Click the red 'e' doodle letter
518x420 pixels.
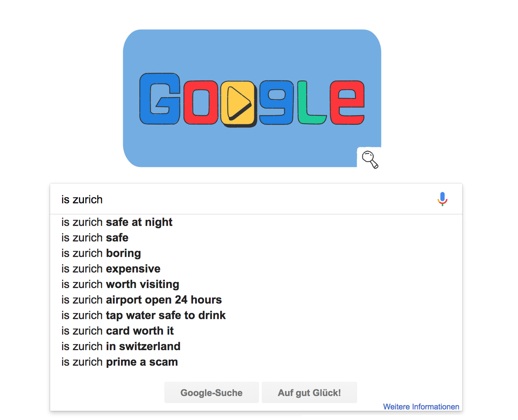tap(347, 103)
